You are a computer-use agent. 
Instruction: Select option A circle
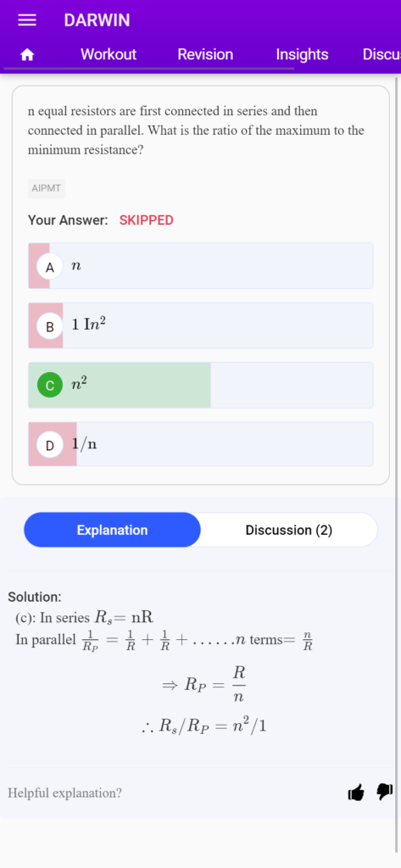50,267
